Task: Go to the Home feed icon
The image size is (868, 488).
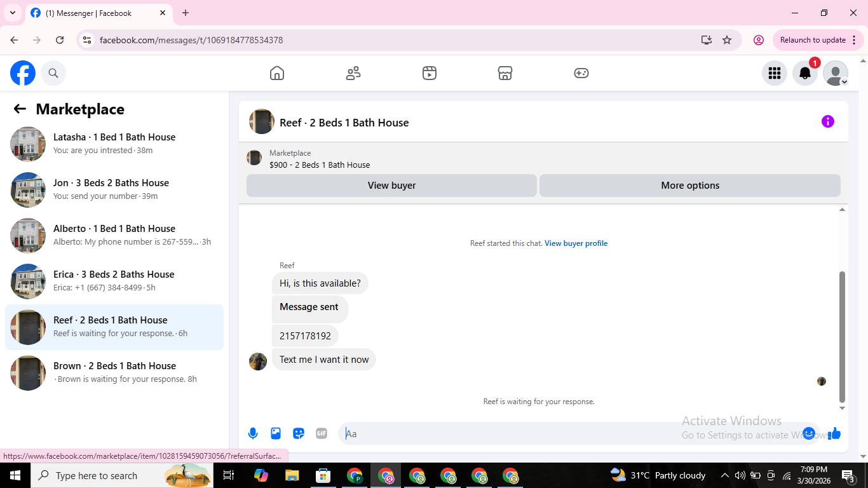Action: tap(277, 73)
